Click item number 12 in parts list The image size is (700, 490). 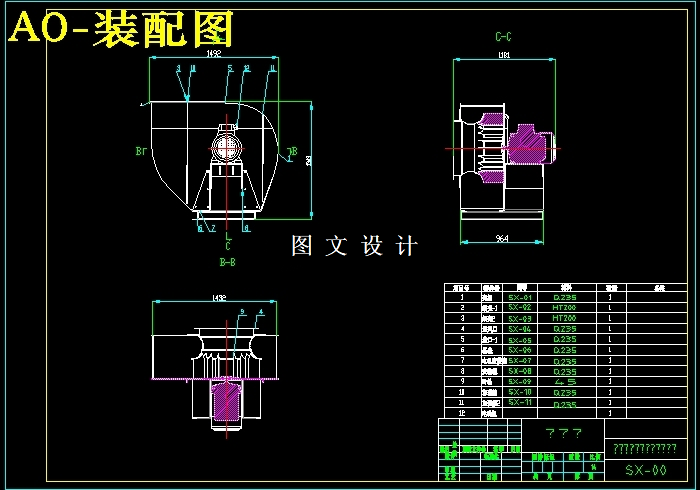coord(462,413)
